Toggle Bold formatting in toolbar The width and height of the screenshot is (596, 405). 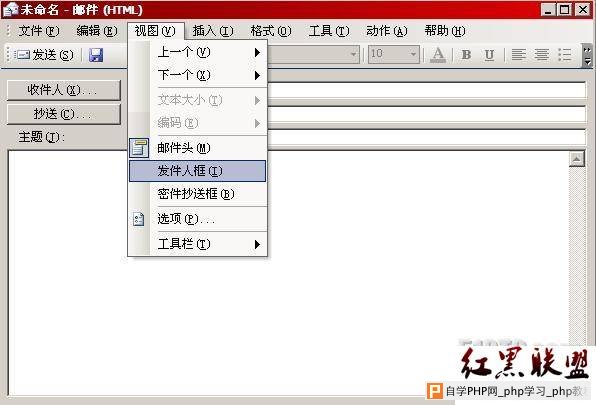[x=466, y=55]
